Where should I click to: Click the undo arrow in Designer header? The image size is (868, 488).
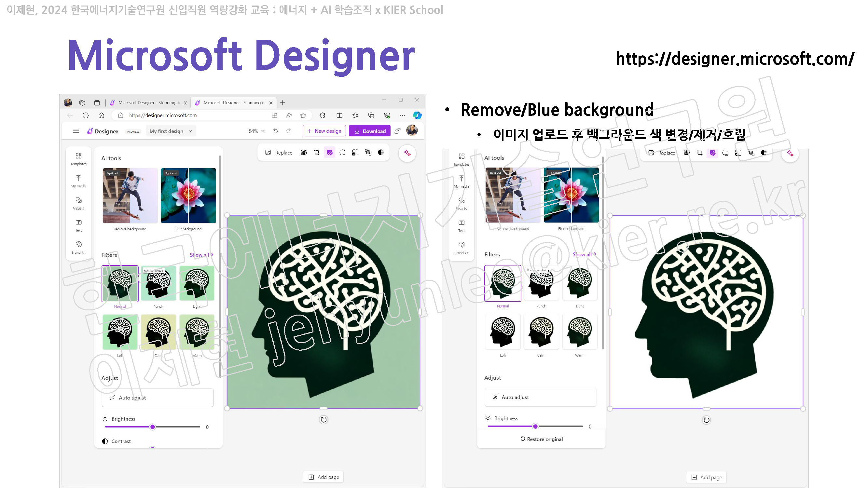(x=276, y=131)
